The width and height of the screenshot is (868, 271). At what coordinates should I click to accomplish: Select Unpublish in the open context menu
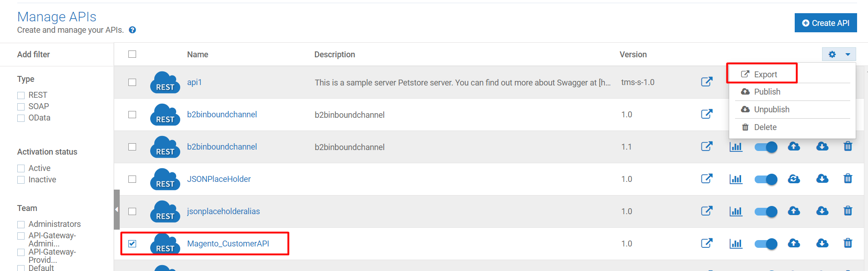pyautogui.click(x=771, y=109)
